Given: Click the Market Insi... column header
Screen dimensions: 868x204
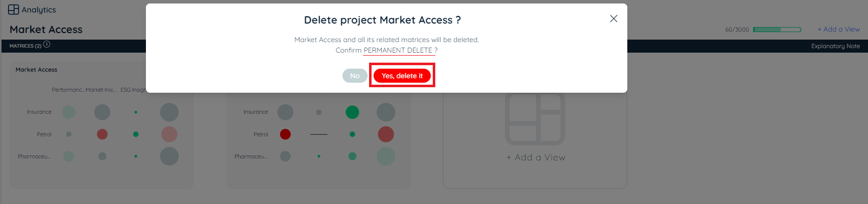Looking at the screenshot, I should (x=100, y=90).
